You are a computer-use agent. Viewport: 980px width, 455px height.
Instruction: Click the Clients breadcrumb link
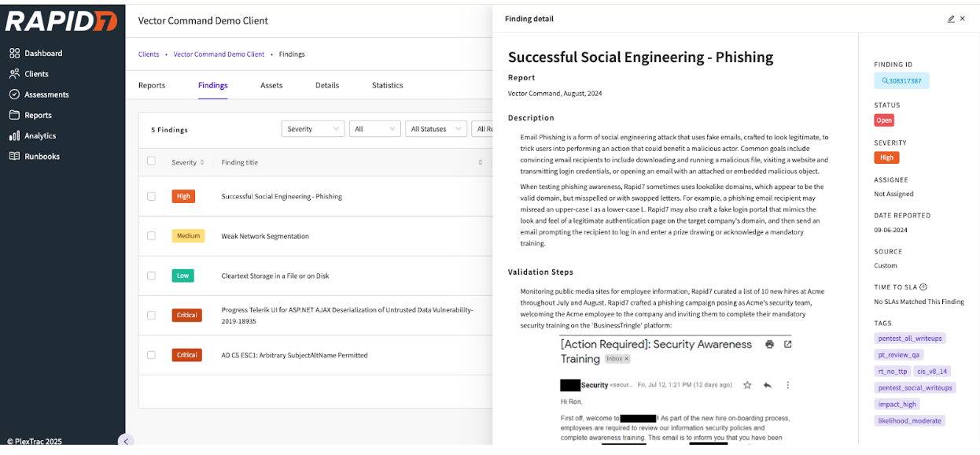pyautogui.click(x=149, y=54)
